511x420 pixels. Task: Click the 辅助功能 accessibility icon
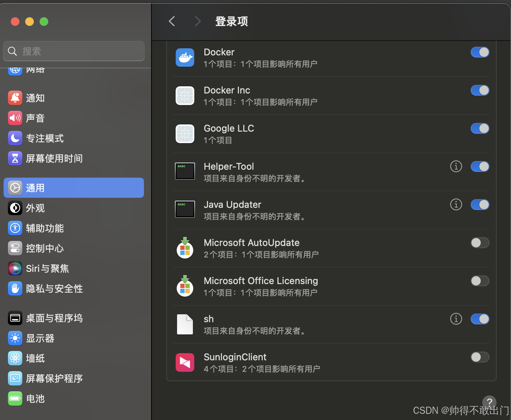pyautogui.click(x=15, y=228)
